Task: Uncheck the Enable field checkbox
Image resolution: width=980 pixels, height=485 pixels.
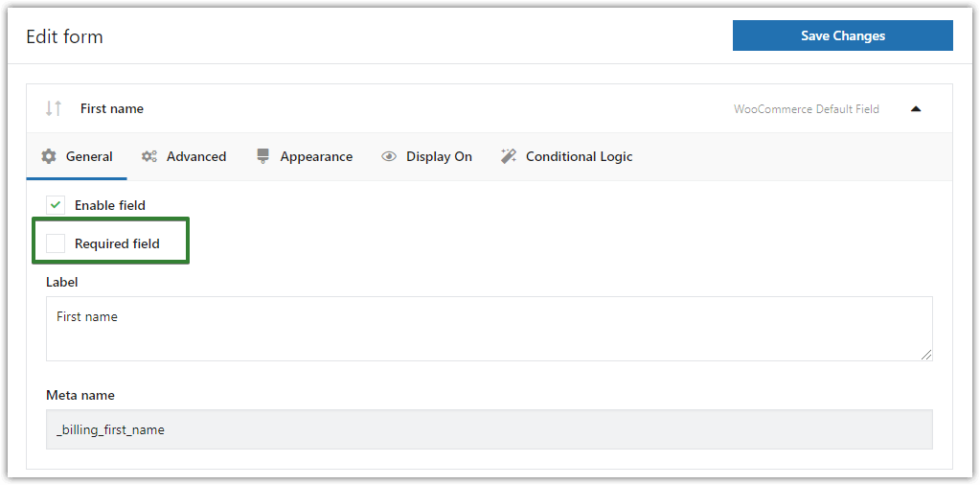Action: [x=56, y=205]
